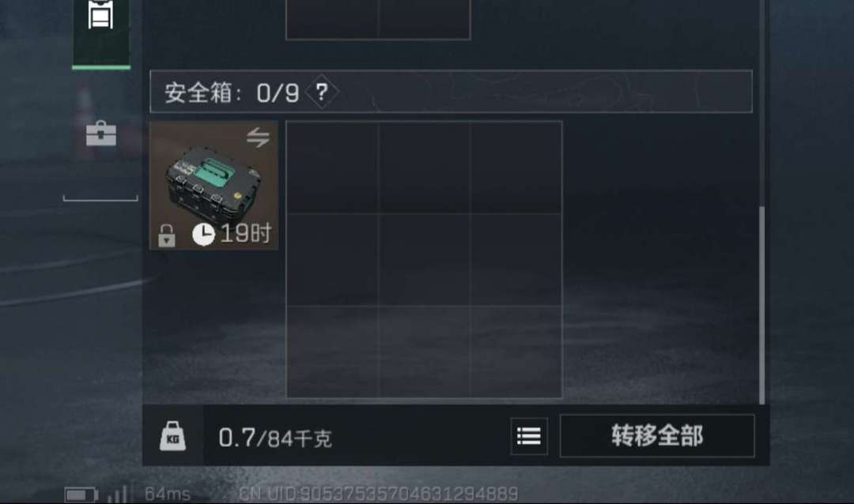Open the briefcase safe box sidebar tab
The height and width of the screenshot is (504, 854).
101,134
